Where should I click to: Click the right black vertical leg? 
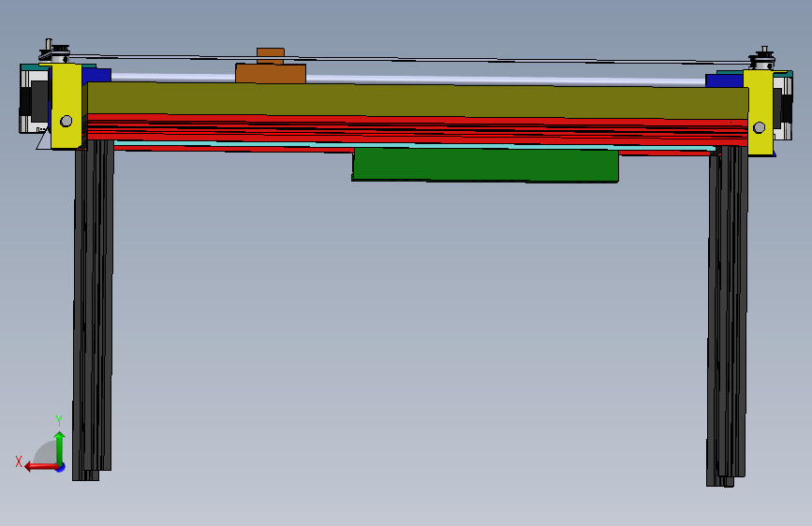727,317
